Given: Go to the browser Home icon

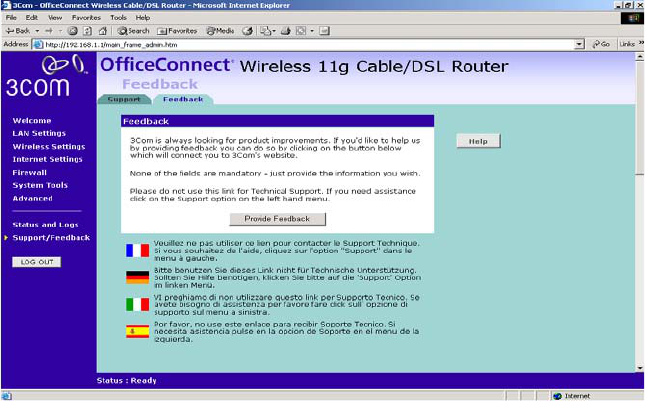Looking at the screenshot, I should coord(103,31).
